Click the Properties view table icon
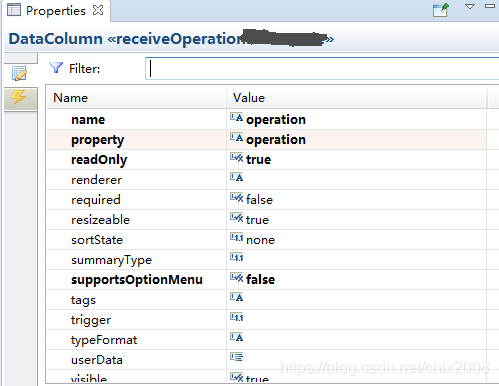 [14, 10]
